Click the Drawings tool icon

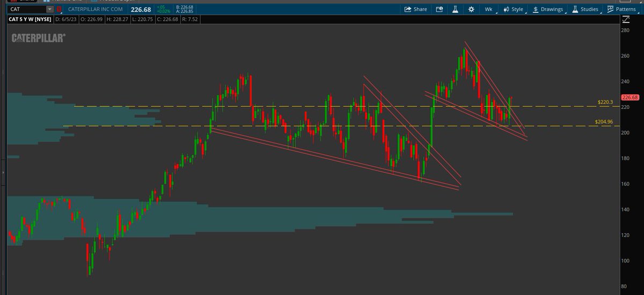[x=536, y=9]
